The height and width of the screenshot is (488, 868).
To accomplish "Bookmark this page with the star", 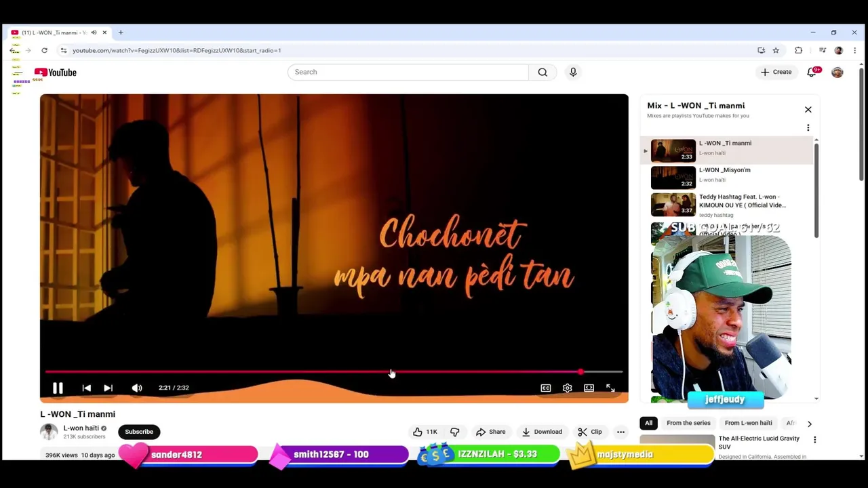I will point(776,50).
